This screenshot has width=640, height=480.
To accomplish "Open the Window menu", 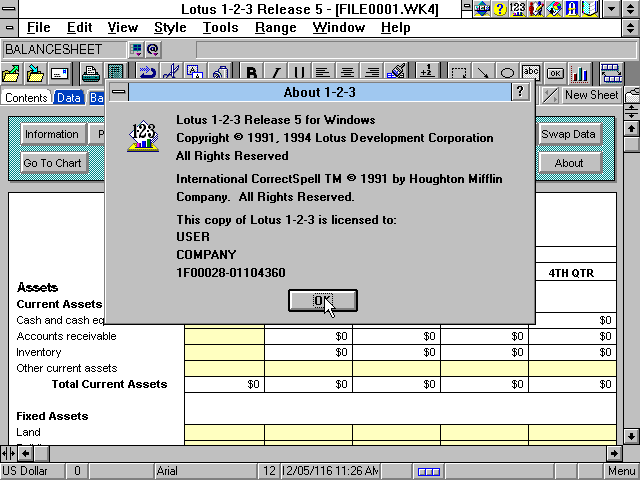I will (x=339, y=27).
